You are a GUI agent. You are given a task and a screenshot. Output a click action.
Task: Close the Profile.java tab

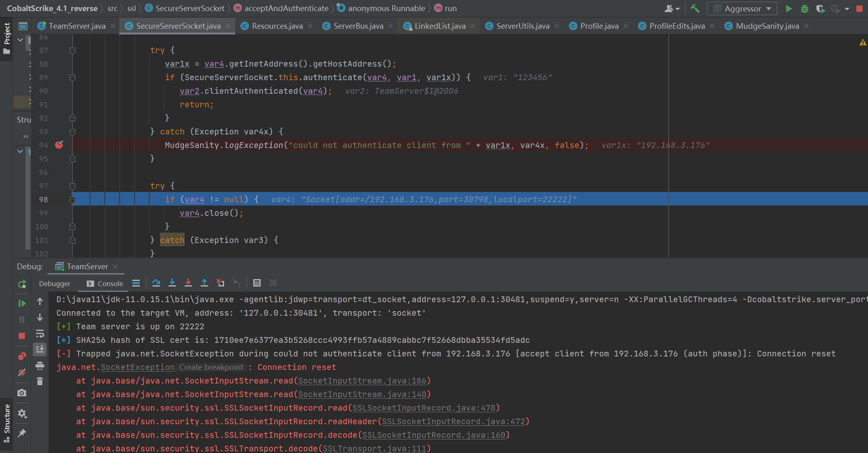626,26
